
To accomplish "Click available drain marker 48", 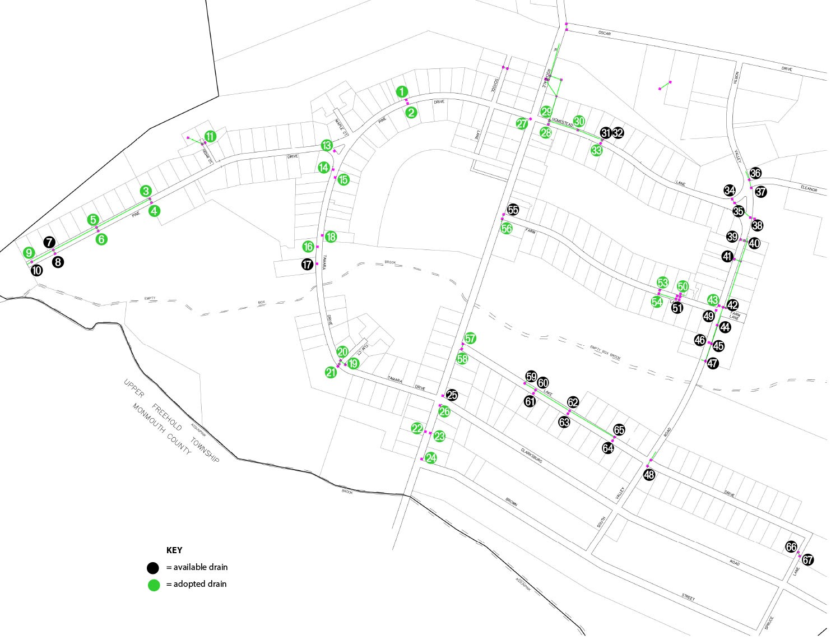I will tap(649, 475).
